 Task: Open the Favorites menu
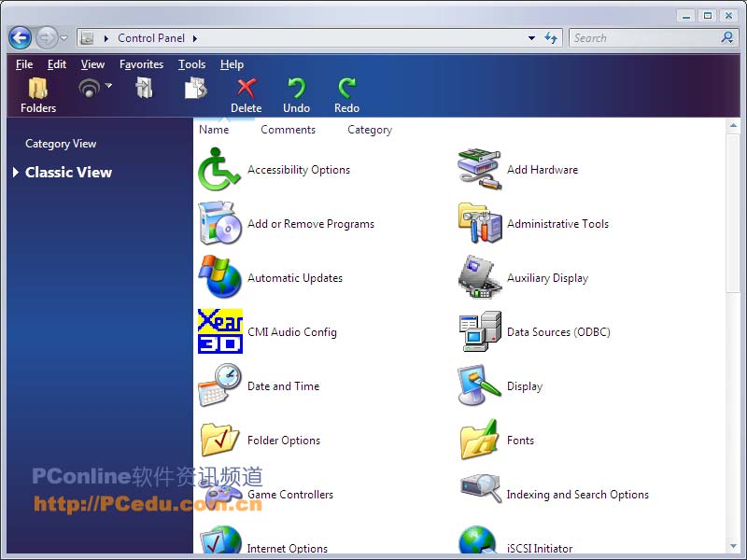point(142,64)
